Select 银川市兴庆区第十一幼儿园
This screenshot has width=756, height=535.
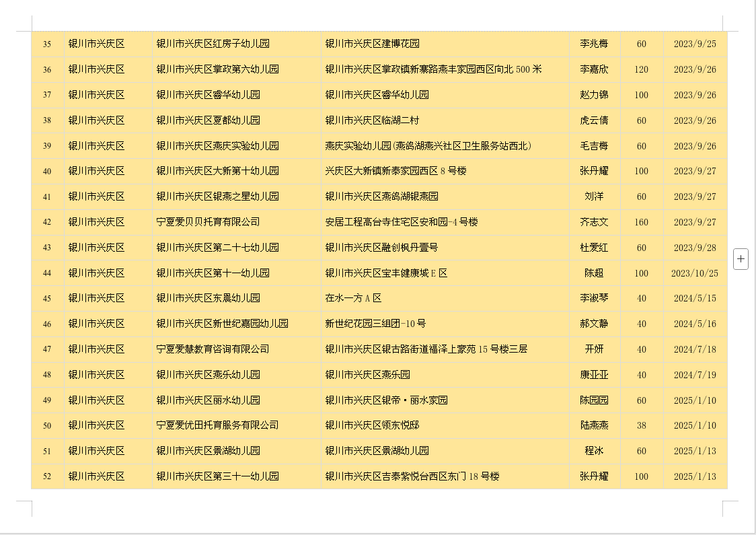pyautogui.click(x=213, y=273)
